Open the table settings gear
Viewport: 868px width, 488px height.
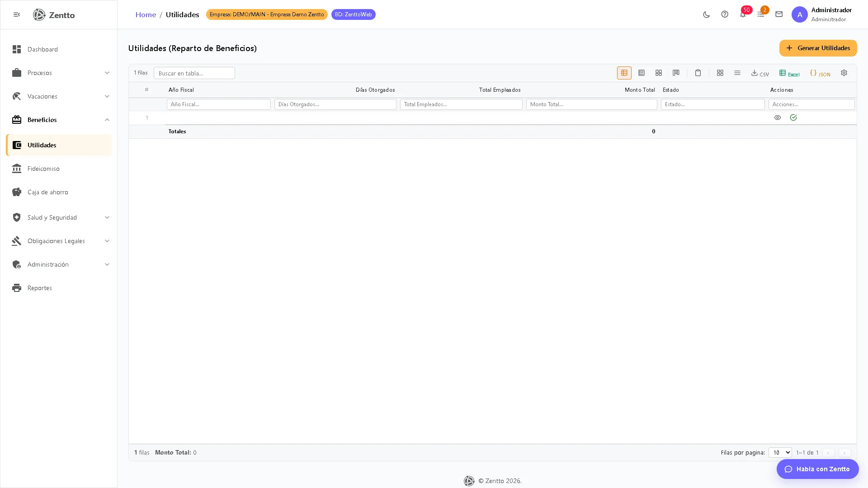pos(844,73)
